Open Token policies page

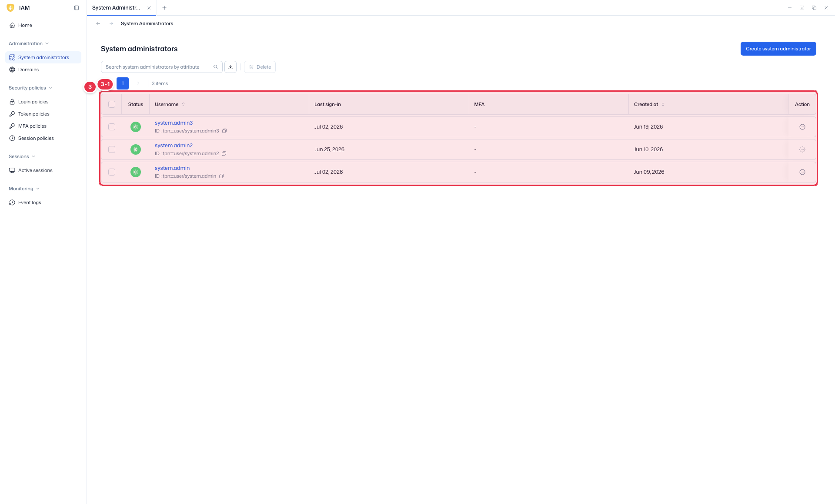(x=43, y=114)
